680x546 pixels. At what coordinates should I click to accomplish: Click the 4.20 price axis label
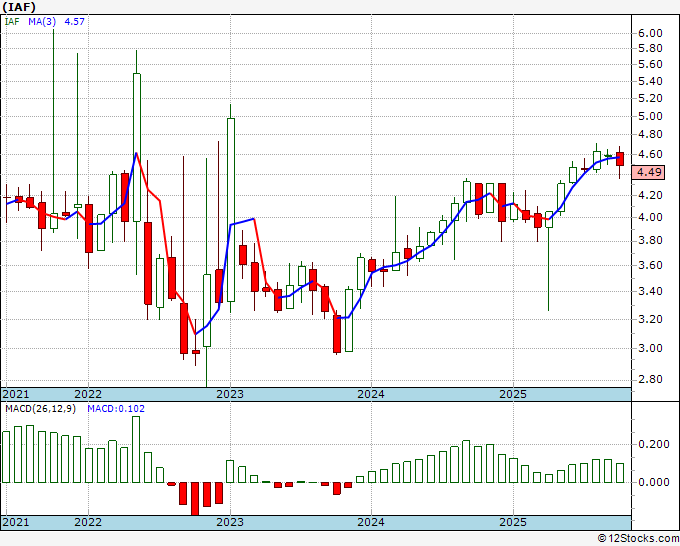pos(650,195)
